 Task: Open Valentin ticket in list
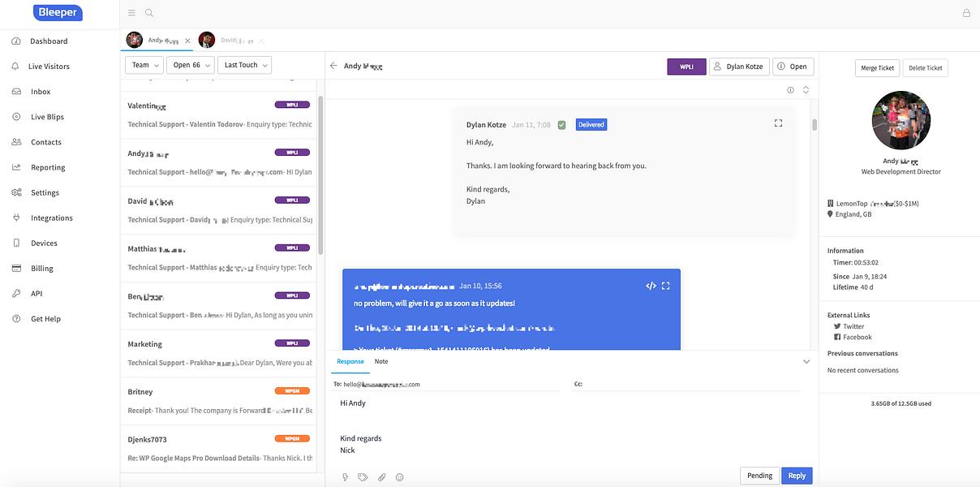coord(219,114)
